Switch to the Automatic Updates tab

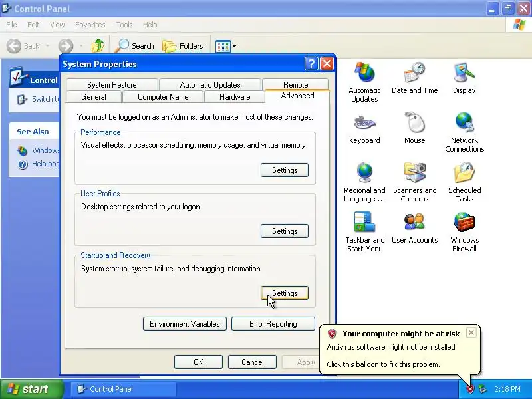pos(210,85)
